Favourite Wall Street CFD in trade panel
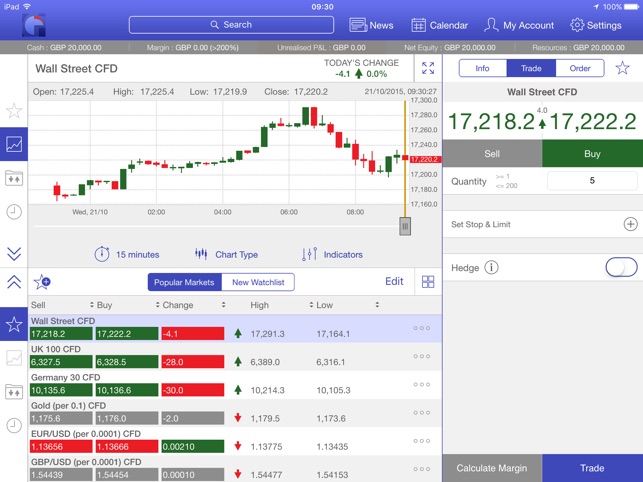The width and height of the screenshot is (643, 482). [622, 68]
